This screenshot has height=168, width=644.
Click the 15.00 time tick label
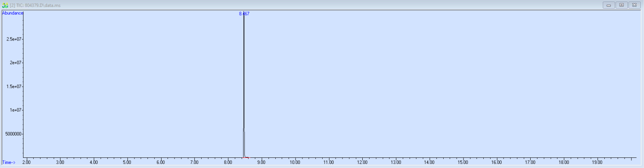tap(463, 162)
